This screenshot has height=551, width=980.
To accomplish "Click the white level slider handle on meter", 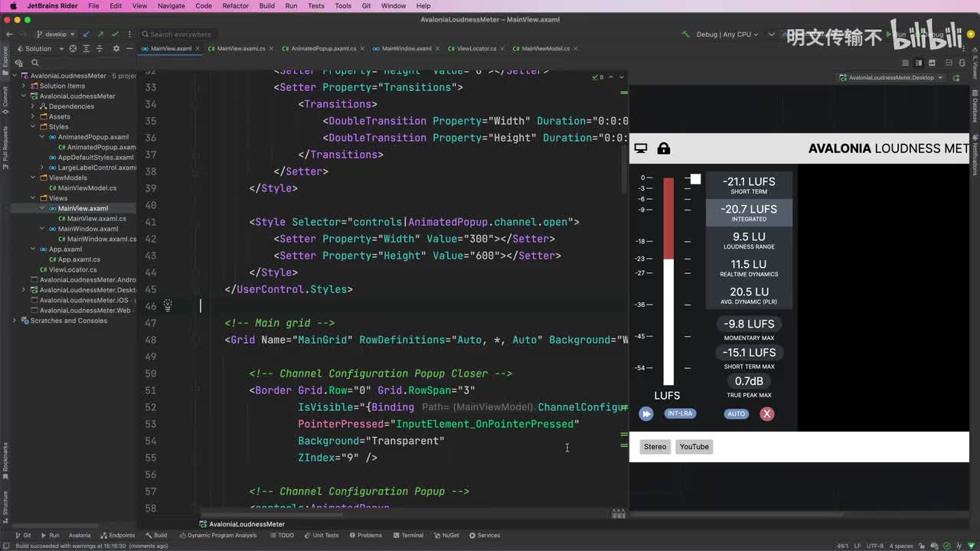I will pos(695,179).
